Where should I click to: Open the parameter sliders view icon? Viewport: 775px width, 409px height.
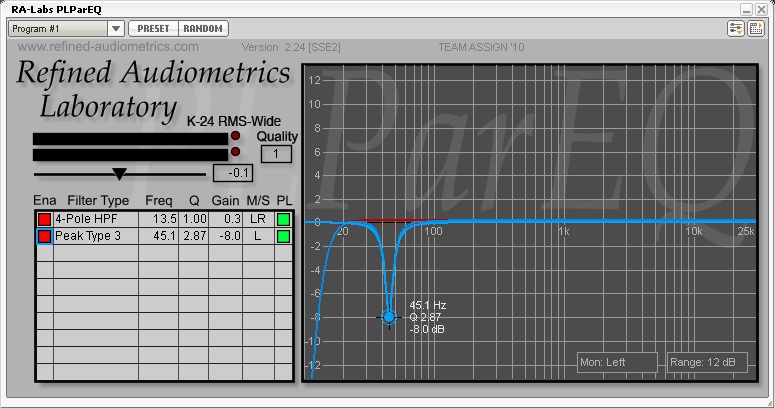(735, 28)
